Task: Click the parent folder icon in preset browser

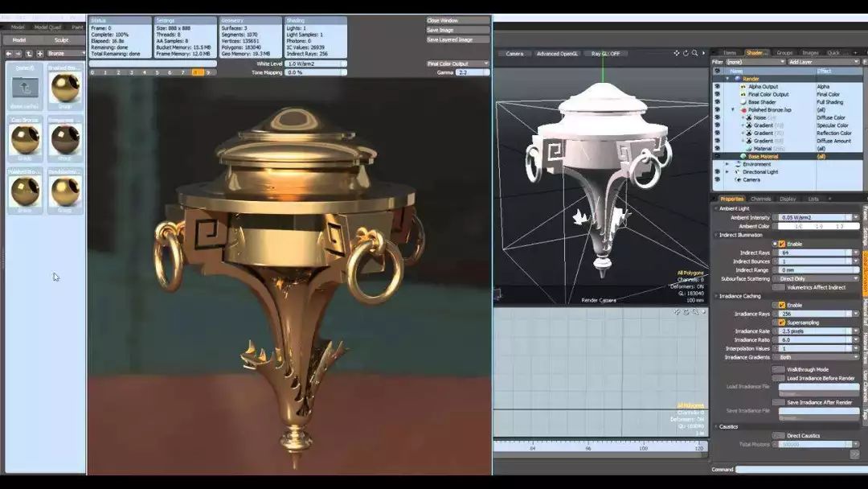Action: coord(24,87)
